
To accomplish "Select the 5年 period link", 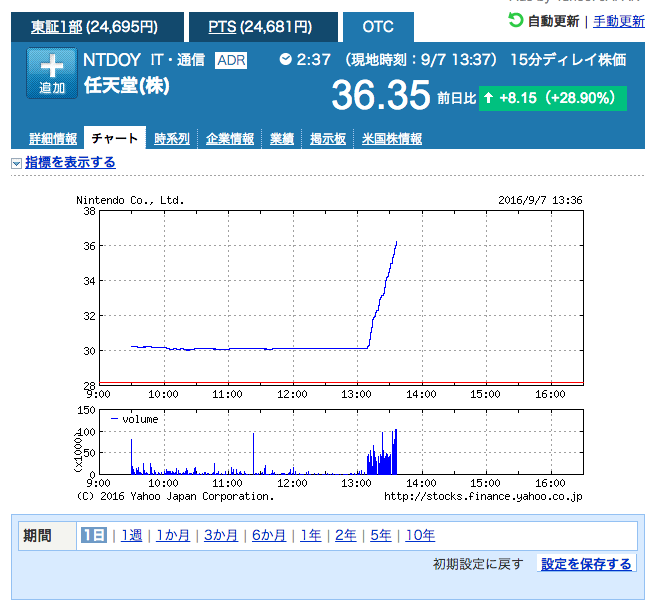I will (381, 535).
